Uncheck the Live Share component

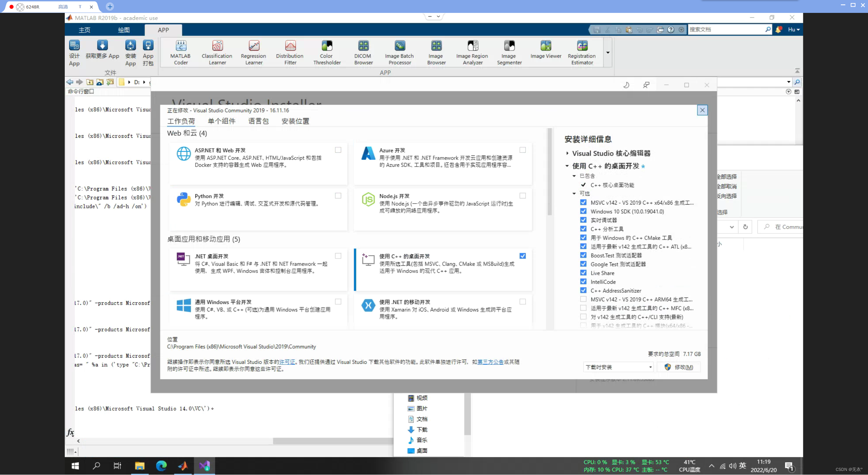pos(583,273)
